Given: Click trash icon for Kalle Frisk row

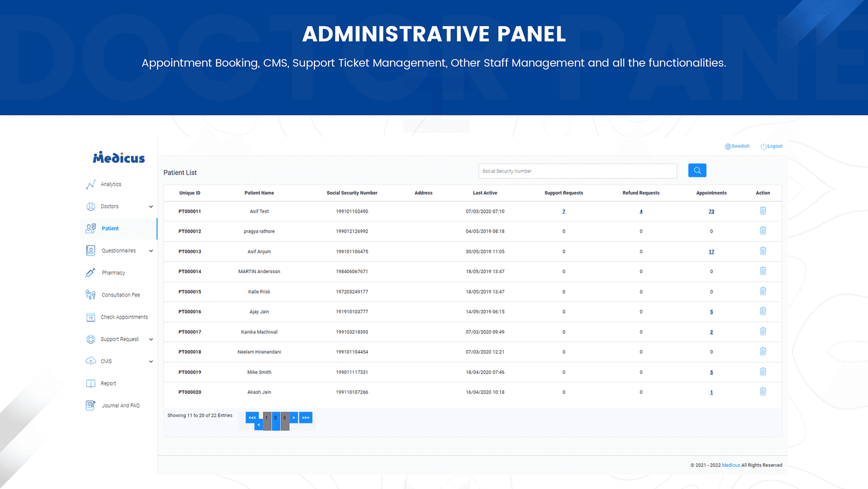Looking at the screenshot, I should coord(763,291).
